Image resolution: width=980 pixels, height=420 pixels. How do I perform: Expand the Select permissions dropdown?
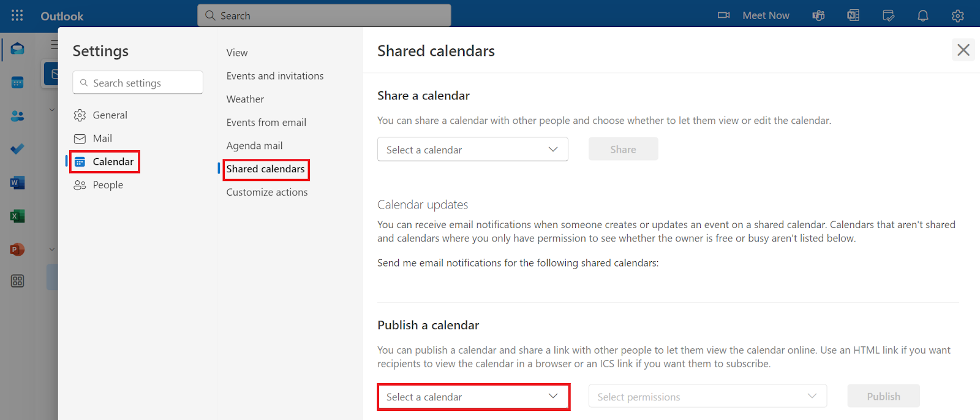click(x=707, y=397)
